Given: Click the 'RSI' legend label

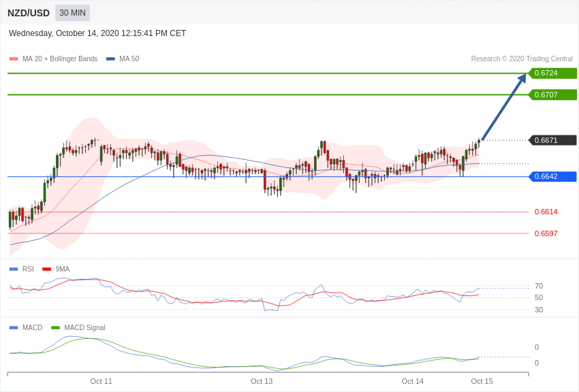Looking at the screenshot, I should coord(28,269).
